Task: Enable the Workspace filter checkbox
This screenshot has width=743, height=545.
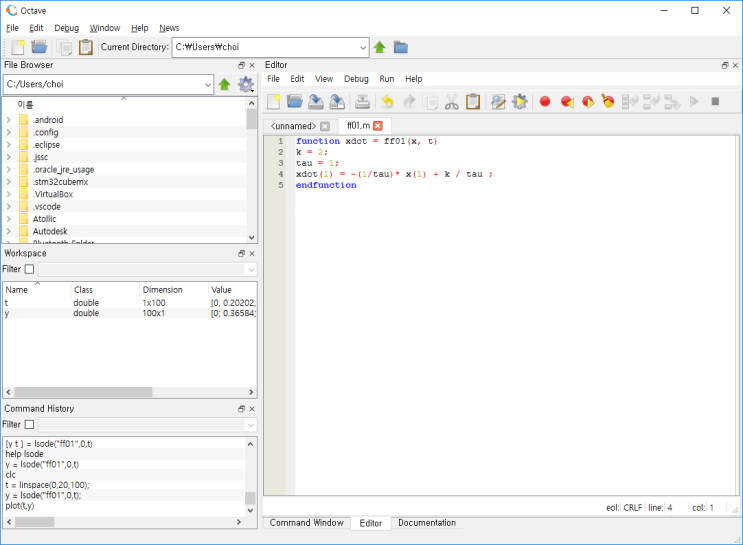Action: click(x=29, y=269)
